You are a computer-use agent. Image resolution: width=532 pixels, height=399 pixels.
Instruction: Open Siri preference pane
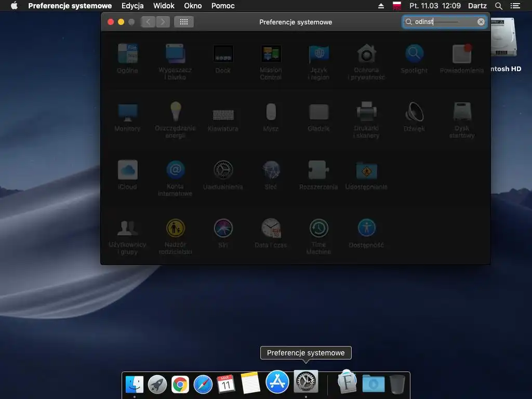point(223,233)
